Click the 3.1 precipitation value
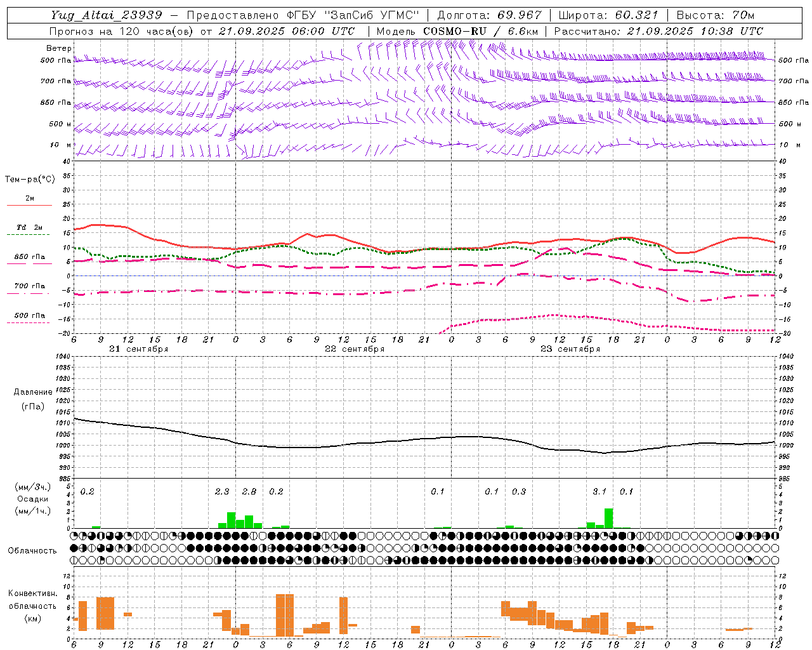The width and height of the screenshot is (812, 650). tap(599, 492)
